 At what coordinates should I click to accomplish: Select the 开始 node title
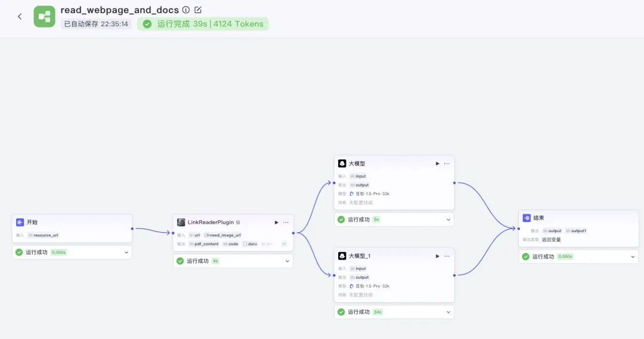point(32,222)
